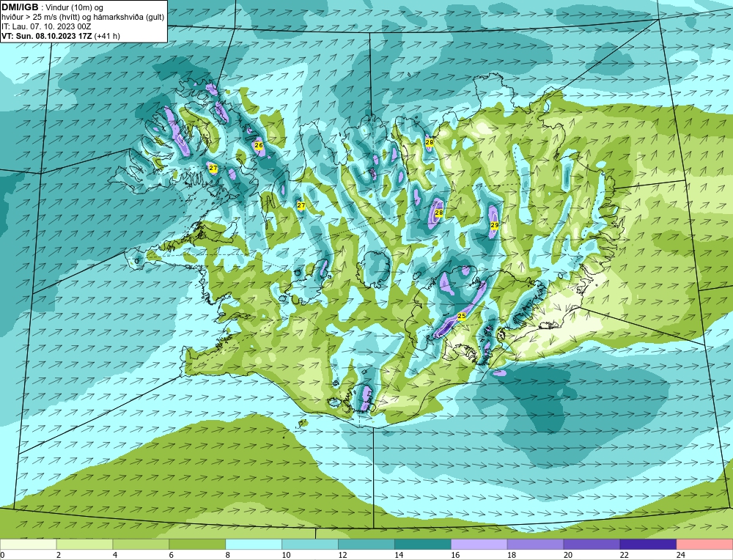Screen dimensions: 733x560
Task: Click the legend scale label '20'
Action: click(x=568, y=555)
